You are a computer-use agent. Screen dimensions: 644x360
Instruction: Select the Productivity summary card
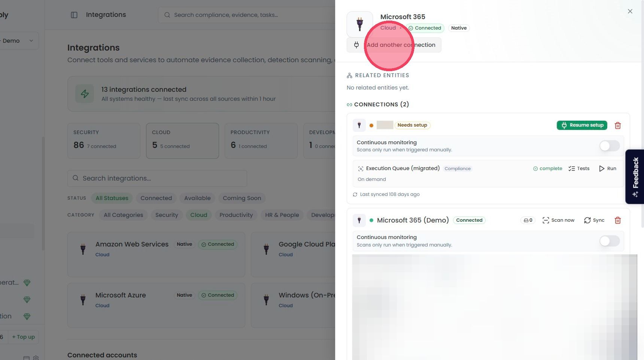[x=261, y=141]
